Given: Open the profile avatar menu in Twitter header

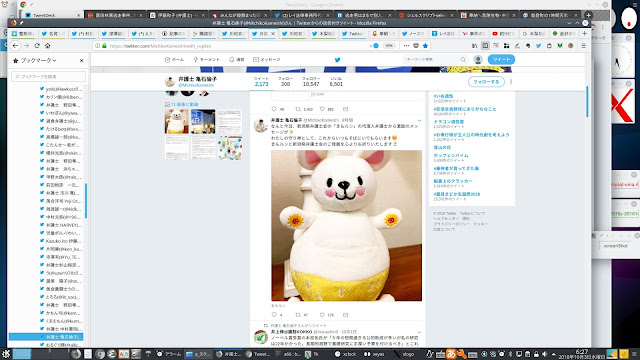Looking at the screenshot, I should tap(478, 60).
